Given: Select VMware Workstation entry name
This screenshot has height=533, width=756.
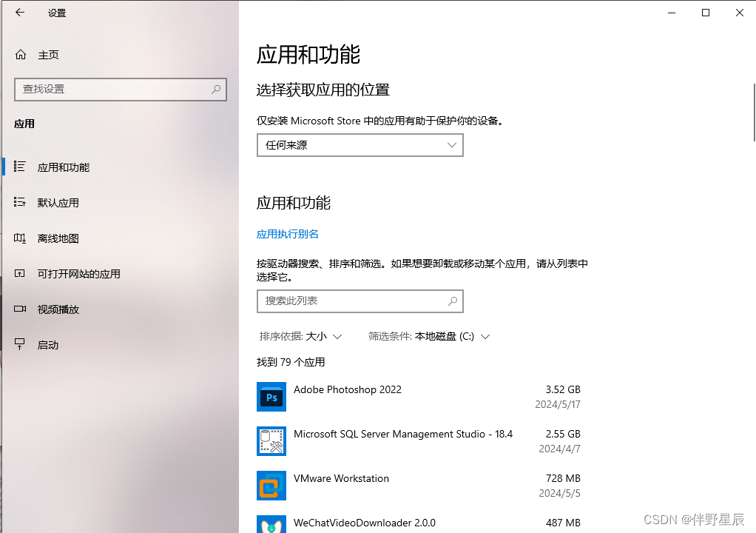Looking at the screenshot, I should click(341, 478).
